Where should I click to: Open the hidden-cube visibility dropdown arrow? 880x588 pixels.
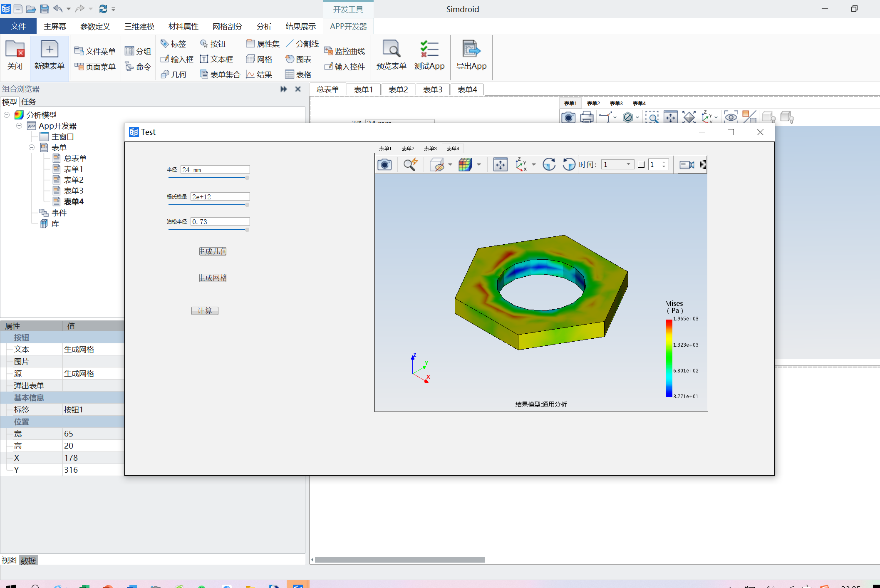tap(450, 165)
